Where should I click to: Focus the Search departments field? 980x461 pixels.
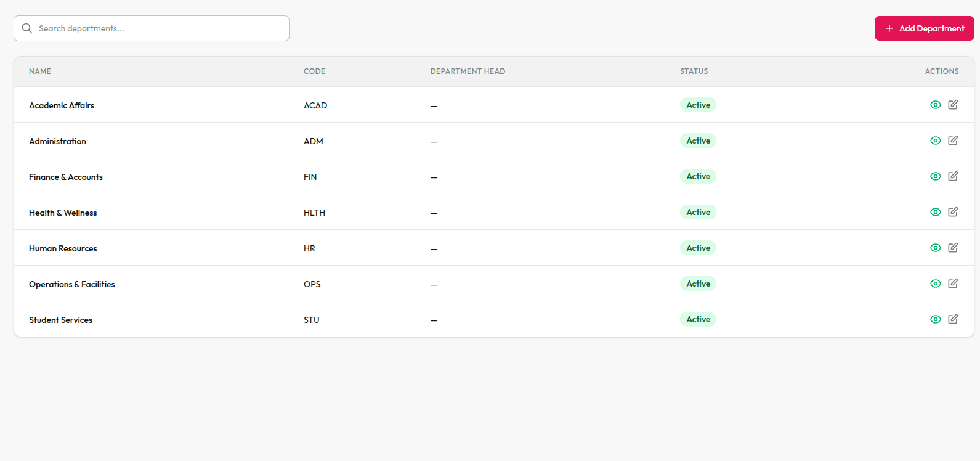point(152,28)
